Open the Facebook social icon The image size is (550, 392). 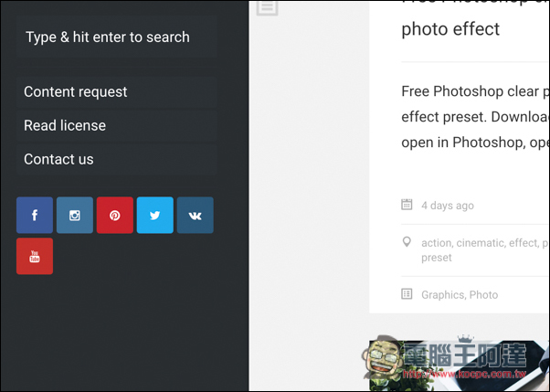35,215
